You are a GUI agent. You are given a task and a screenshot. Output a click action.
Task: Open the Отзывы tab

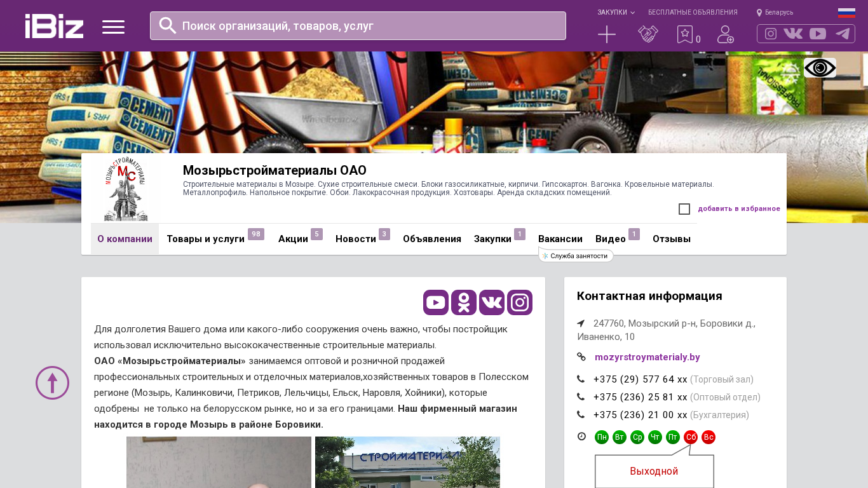(672, 239)
